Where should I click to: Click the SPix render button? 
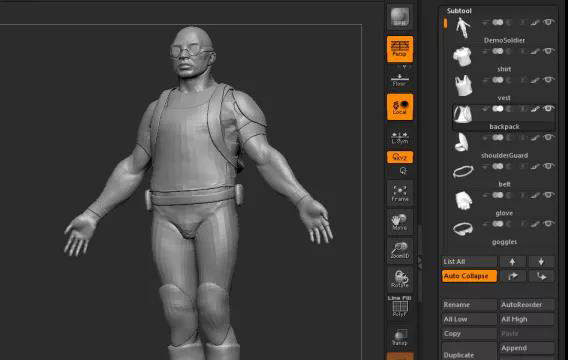coord(400,17)
